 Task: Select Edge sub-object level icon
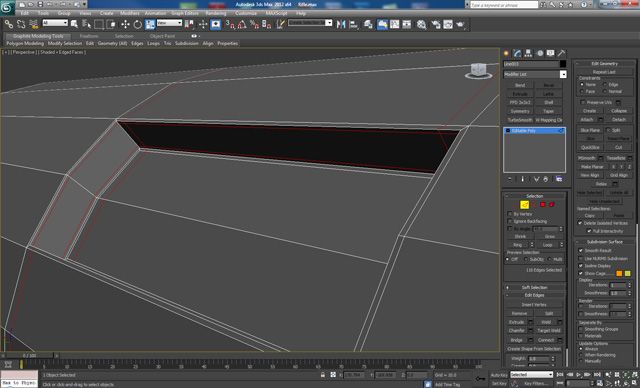click(524, 204)
